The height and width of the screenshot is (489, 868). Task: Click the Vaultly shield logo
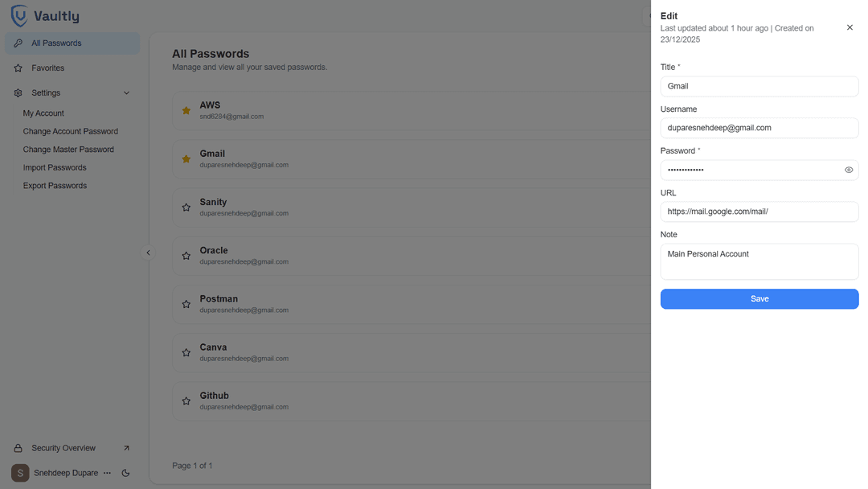(18, 16)
